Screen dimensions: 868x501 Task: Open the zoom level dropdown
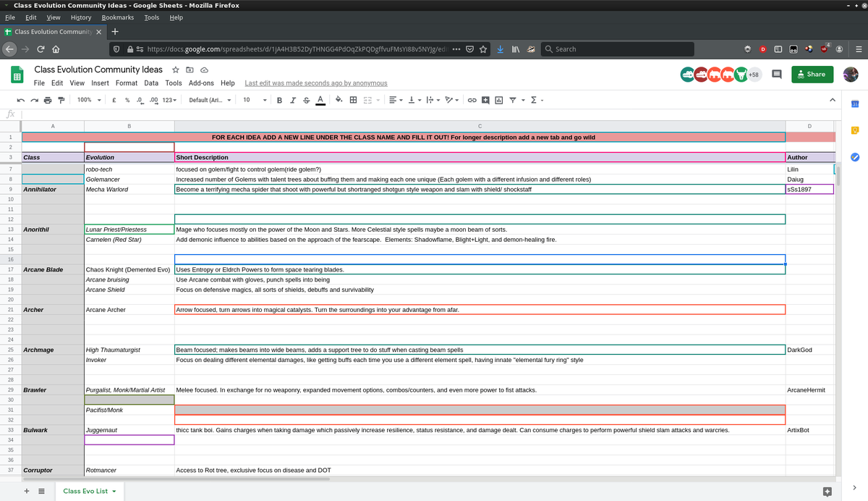pyautogui.click(x=89, y=100)
